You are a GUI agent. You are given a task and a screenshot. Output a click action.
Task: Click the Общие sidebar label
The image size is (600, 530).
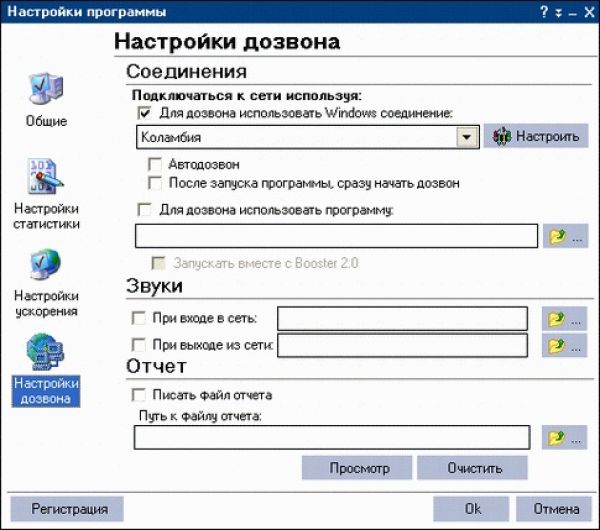click(x=46, y=121)
